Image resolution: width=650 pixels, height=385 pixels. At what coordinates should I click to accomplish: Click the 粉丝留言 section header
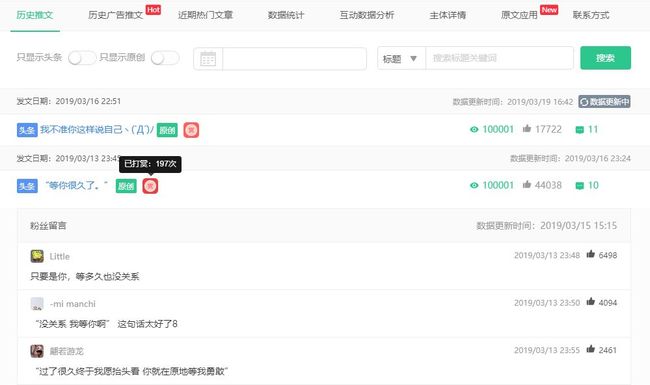tap(48, 226)
